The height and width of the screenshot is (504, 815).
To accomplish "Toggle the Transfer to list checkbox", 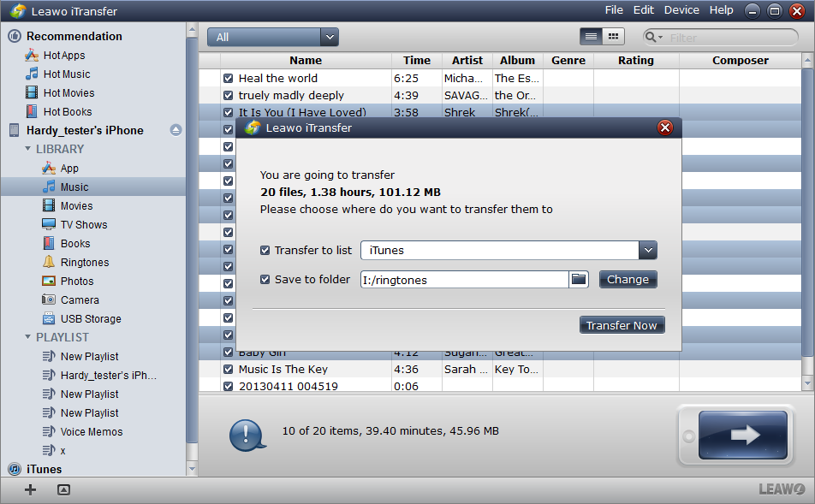I will click(265, 251).
